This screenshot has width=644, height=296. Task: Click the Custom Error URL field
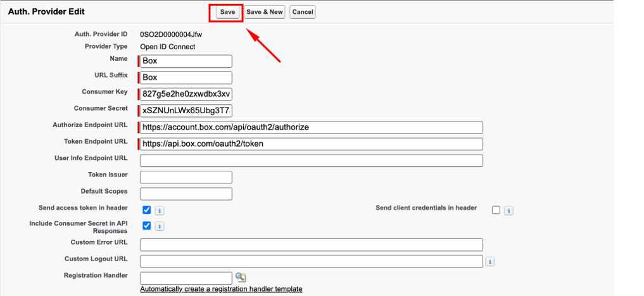coord(312,245)
